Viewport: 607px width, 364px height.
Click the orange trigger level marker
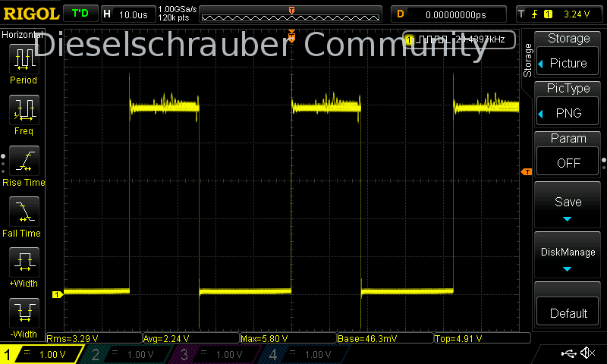pos(527,171)
